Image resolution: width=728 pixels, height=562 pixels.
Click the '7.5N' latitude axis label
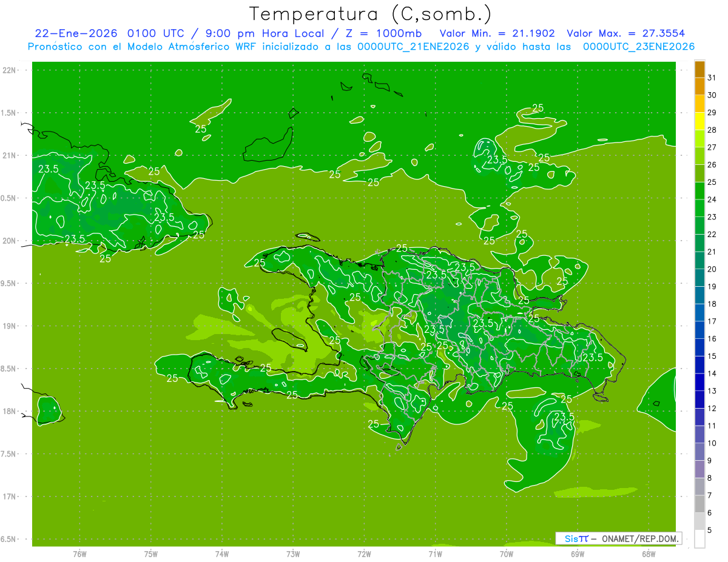point(8,453)
